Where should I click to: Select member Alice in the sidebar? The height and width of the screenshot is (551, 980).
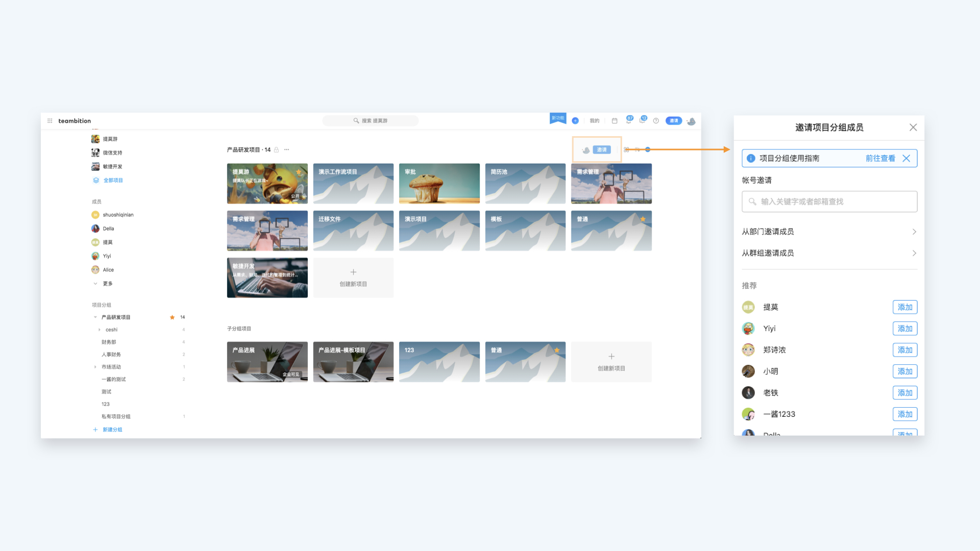pos(103,270)
